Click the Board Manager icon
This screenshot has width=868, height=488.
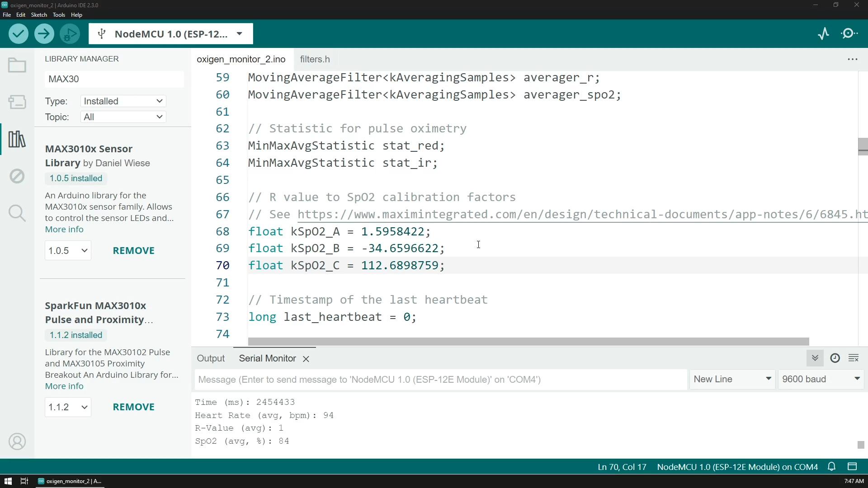point(16,101)
